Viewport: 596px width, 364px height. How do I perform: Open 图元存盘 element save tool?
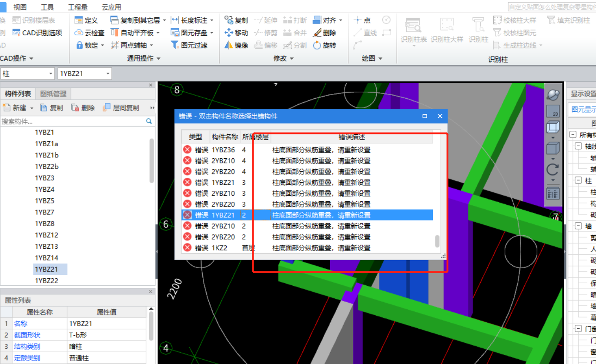click(189, 33)
